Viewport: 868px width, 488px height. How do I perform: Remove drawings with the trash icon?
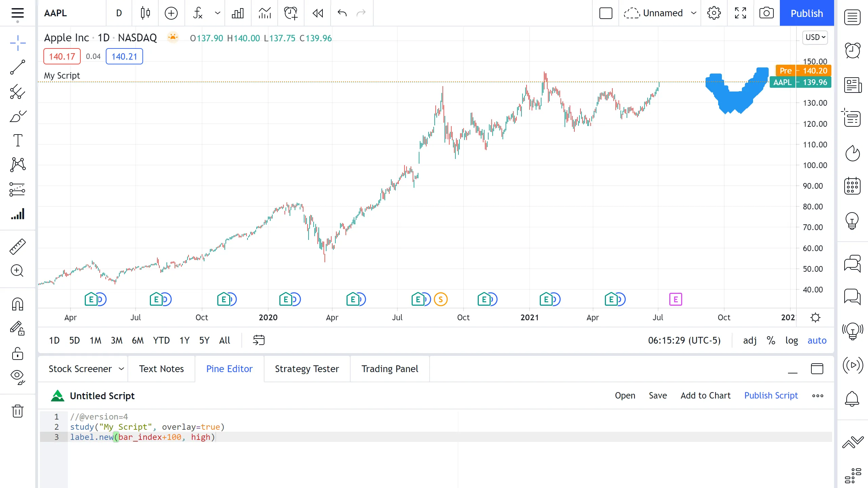18,411
